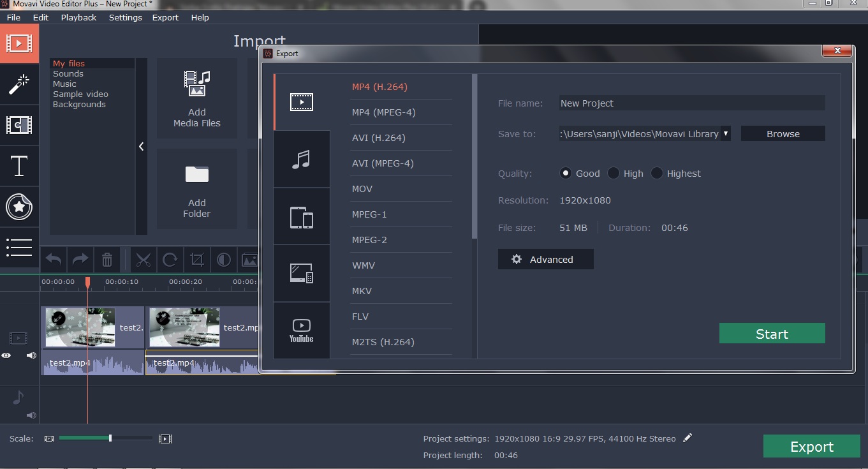This screenshot has height=469, width=868.
Task: Mute the audio track speaker icon
Action: pos(31,415)
